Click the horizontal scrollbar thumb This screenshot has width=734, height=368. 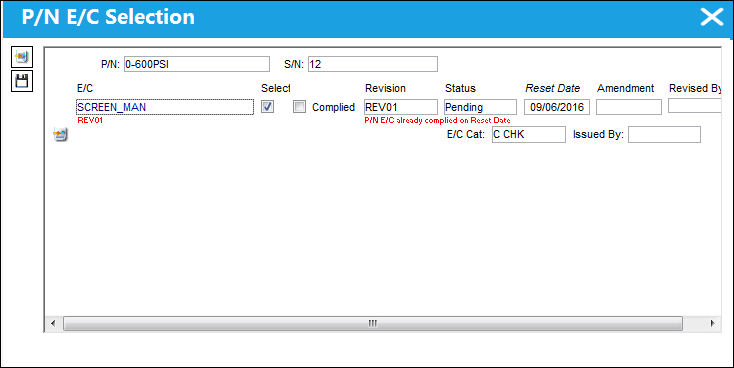[373, 324]
